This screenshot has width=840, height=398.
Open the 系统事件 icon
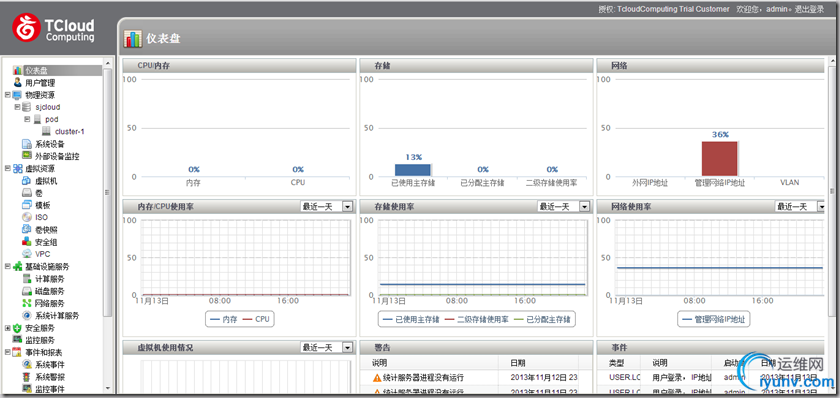[x=27, y=365]
